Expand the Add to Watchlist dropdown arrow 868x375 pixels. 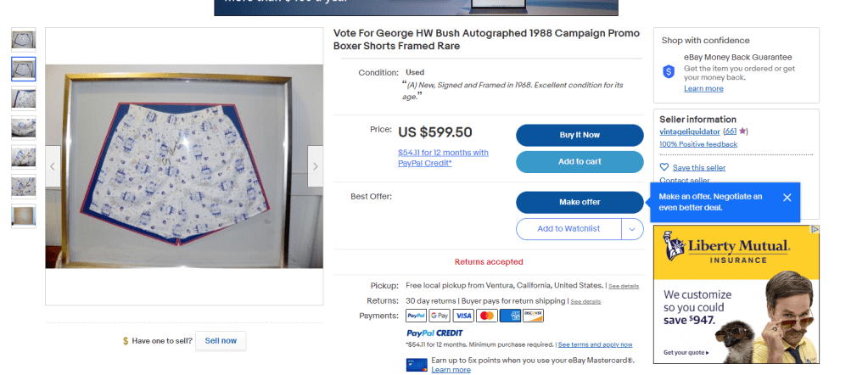click(632, 228)
